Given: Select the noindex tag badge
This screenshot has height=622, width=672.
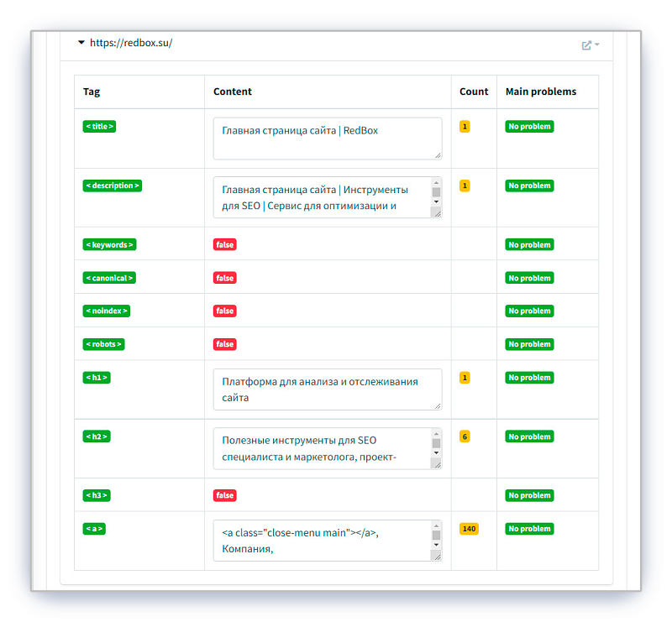Looking at the screenshot, I should 107,311.
